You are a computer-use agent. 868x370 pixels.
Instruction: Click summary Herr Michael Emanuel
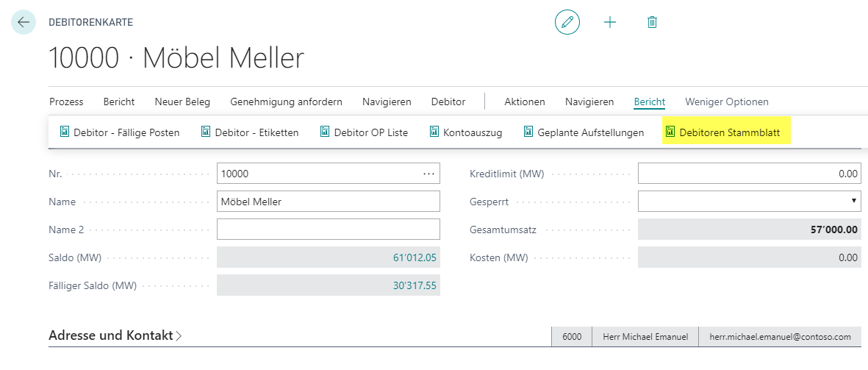tap(645, 336)
